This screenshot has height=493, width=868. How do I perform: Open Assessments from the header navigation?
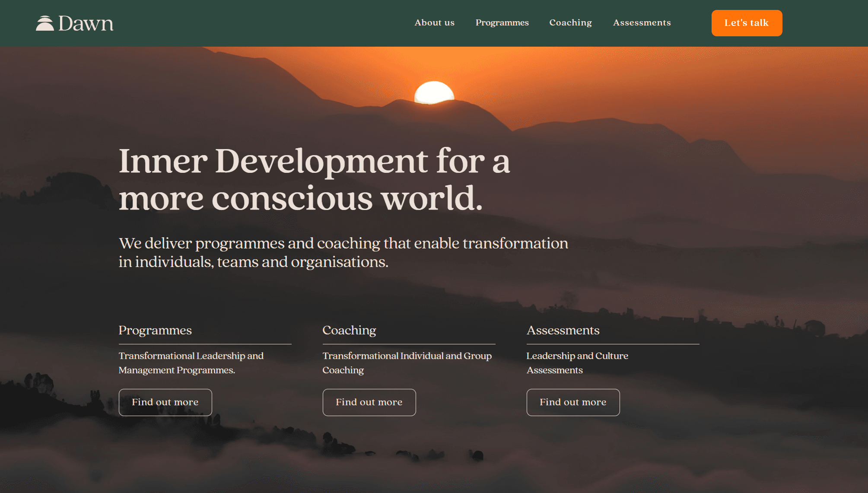click(642, 23)
